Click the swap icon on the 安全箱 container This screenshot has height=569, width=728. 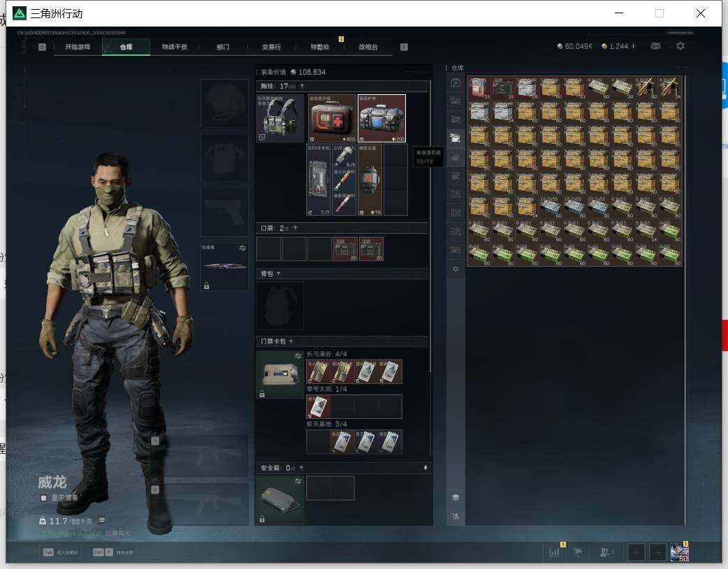point(298,481)
